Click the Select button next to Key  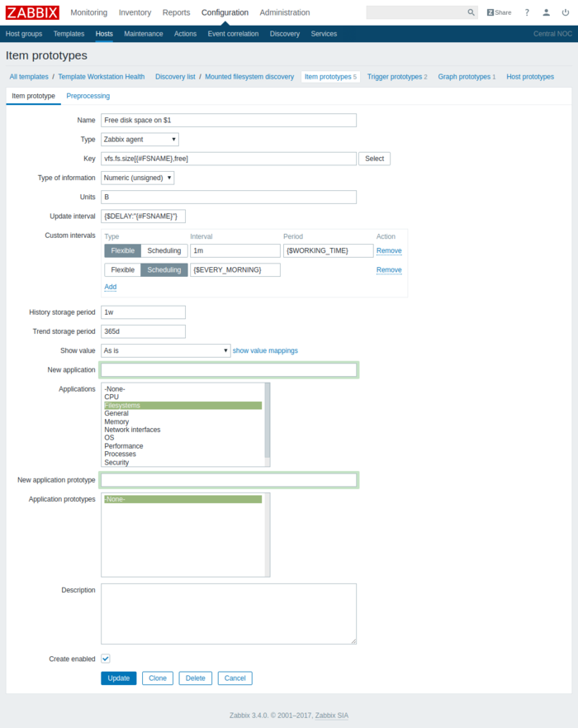(374, 159)
